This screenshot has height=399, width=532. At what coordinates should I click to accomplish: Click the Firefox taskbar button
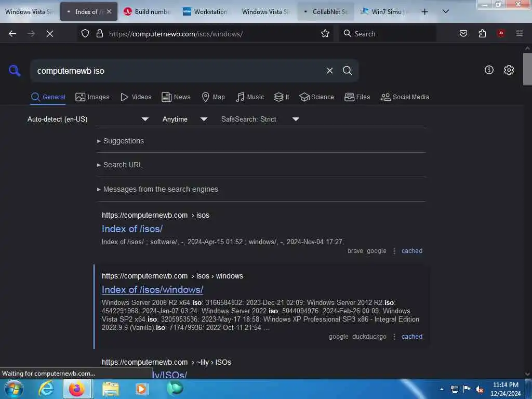[x=77, y=389]
